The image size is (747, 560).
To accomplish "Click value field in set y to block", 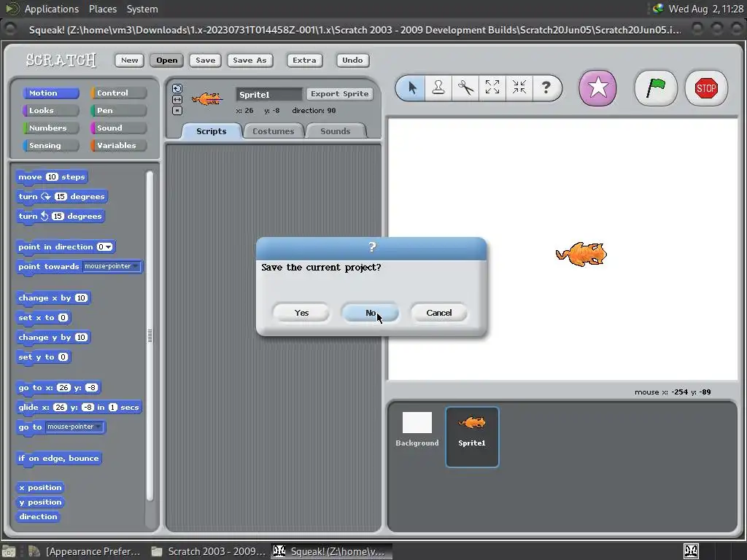I will 63,357.
